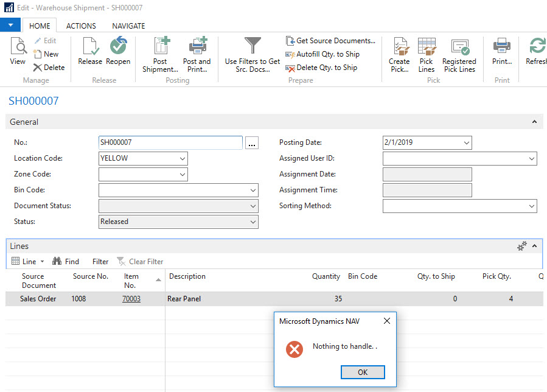The width and height of the screenshot is (547, 392).
Task: Open the Document Status dropdown
Action: 253,206
